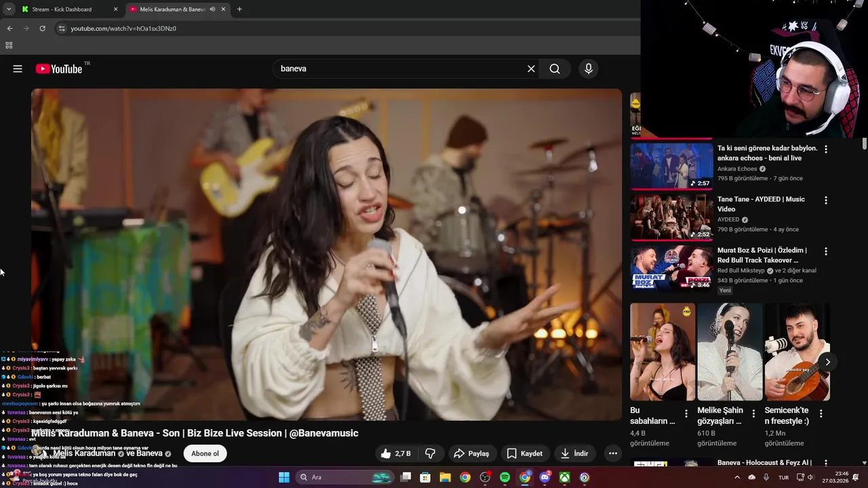
Task: Open options menu for Bu sabahların short
Action: click(686, 413)
